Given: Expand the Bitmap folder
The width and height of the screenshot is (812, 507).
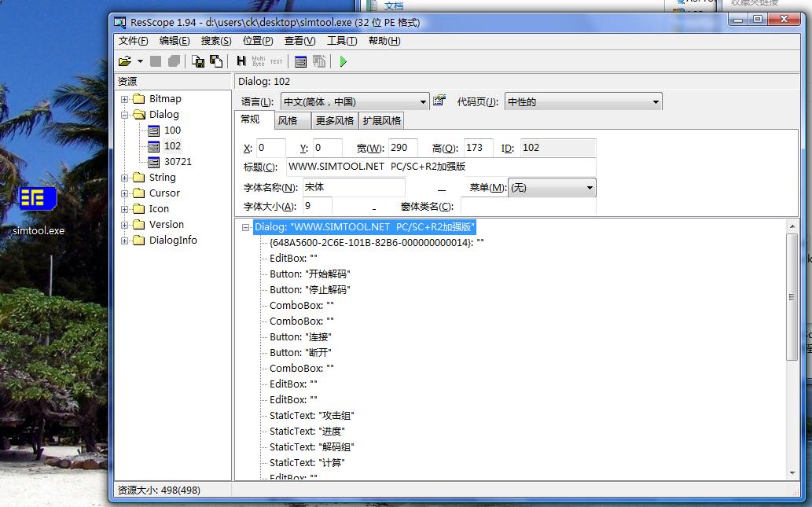Looking at the screenshot, I should (124, 99).
